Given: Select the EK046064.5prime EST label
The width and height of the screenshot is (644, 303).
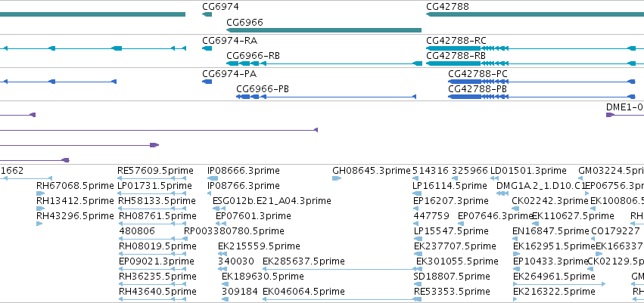Looking at the screenshot, I should [x=304, y=292].
